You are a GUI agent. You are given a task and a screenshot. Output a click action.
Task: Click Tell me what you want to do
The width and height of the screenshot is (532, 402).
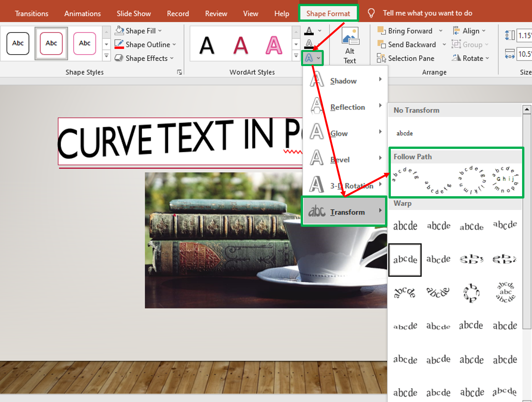coord(427,13)
